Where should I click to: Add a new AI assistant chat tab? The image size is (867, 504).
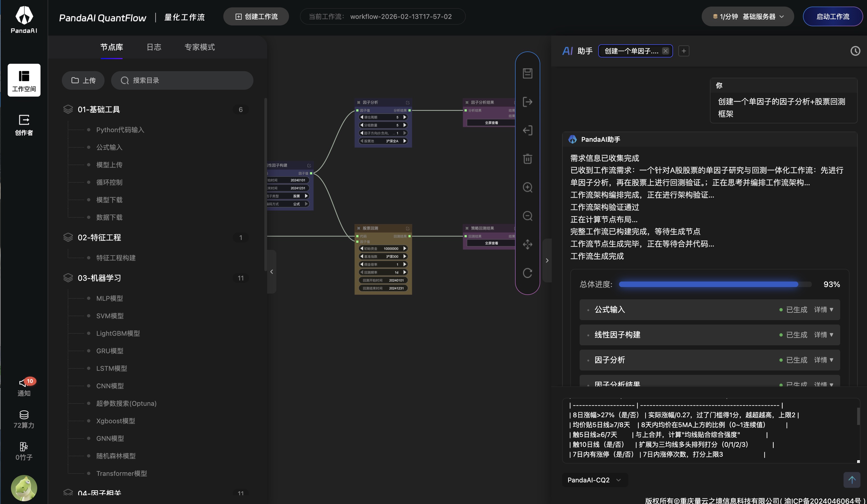point(684,51)
